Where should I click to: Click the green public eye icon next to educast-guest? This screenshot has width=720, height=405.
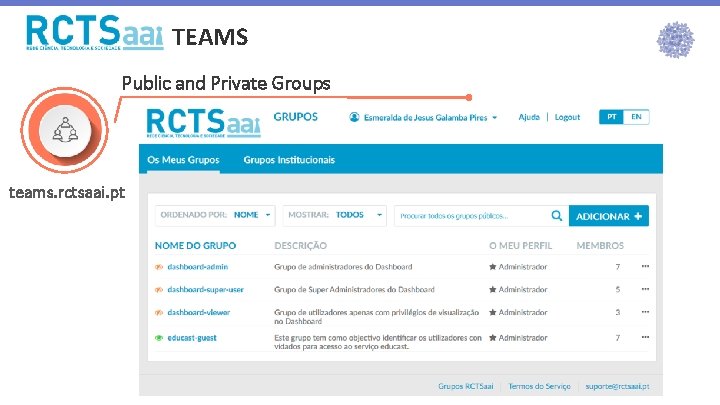159,338
